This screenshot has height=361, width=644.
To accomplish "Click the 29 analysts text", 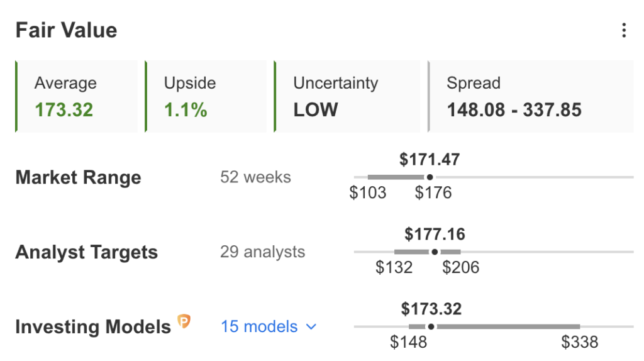I will tap(262, 252).
